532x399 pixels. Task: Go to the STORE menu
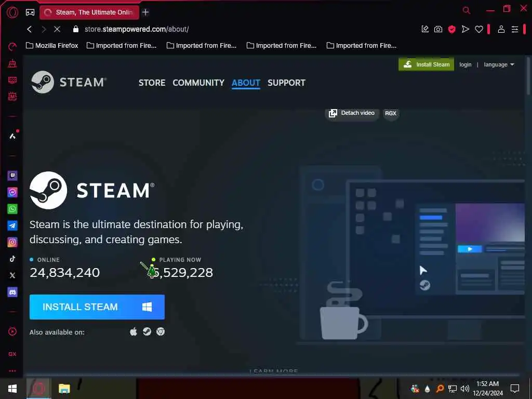point(152,83)
